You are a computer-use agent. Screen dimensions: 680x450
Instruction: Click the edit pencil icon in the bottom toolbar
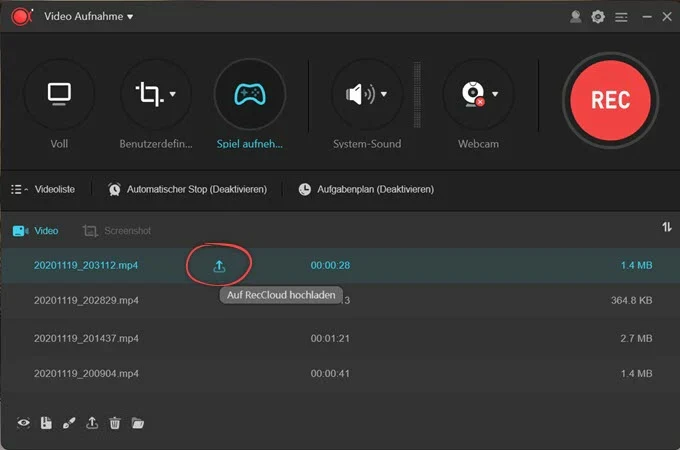tap(69, 423)
